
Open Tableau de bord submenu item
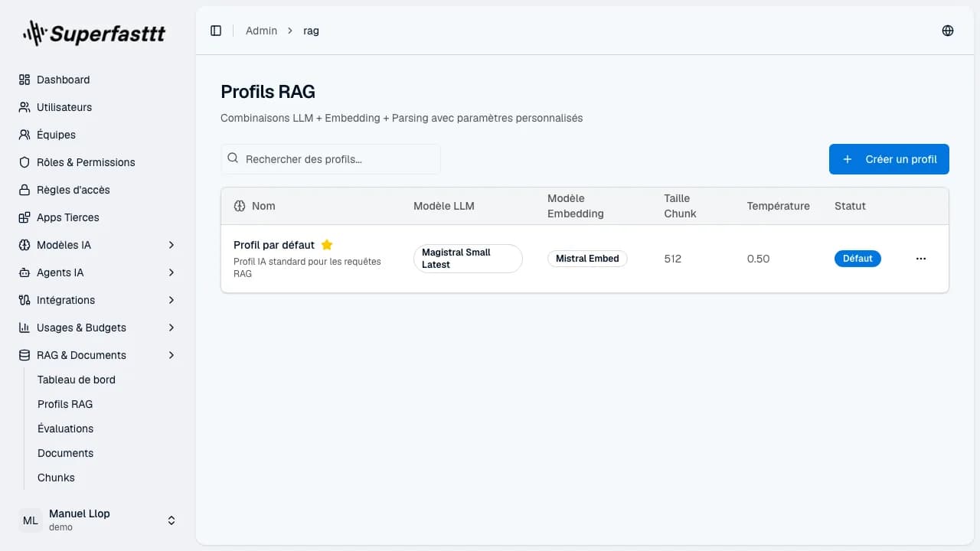point(77,380)
